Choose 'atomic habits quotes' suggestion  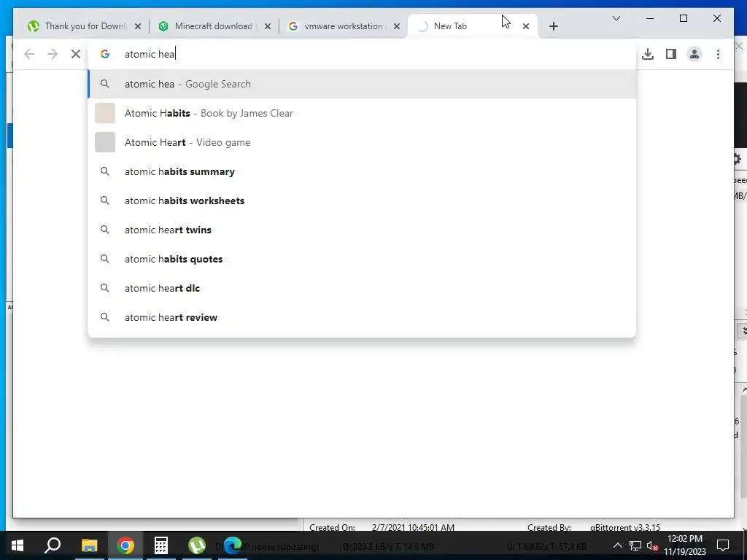[x=362, y=259]
